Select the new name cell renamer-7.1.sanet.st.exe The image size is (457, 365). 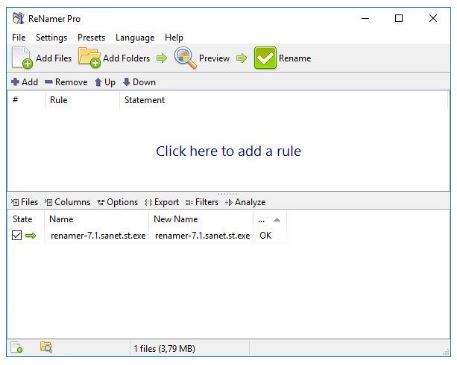(x=203, y=236)
